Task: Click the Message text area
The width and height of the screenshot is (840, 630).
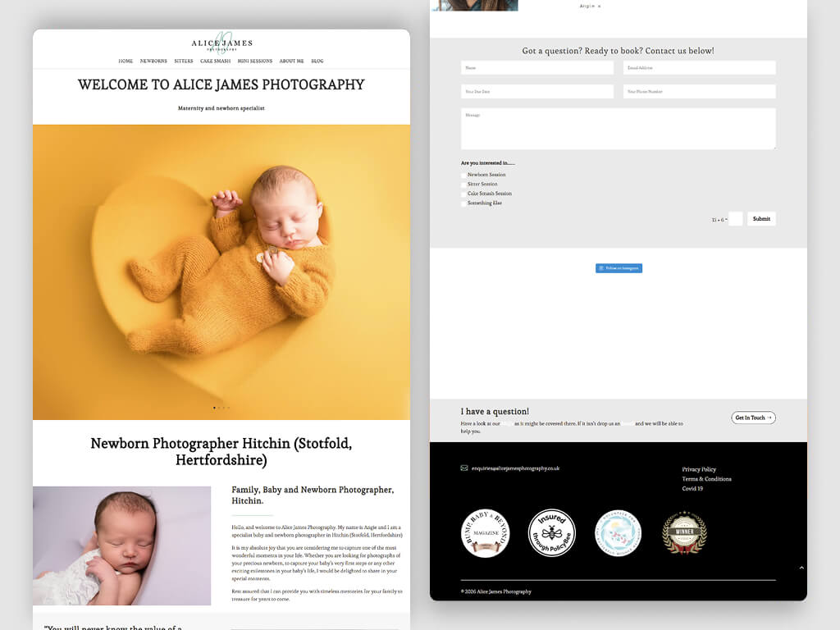Action: click(619, 129)
